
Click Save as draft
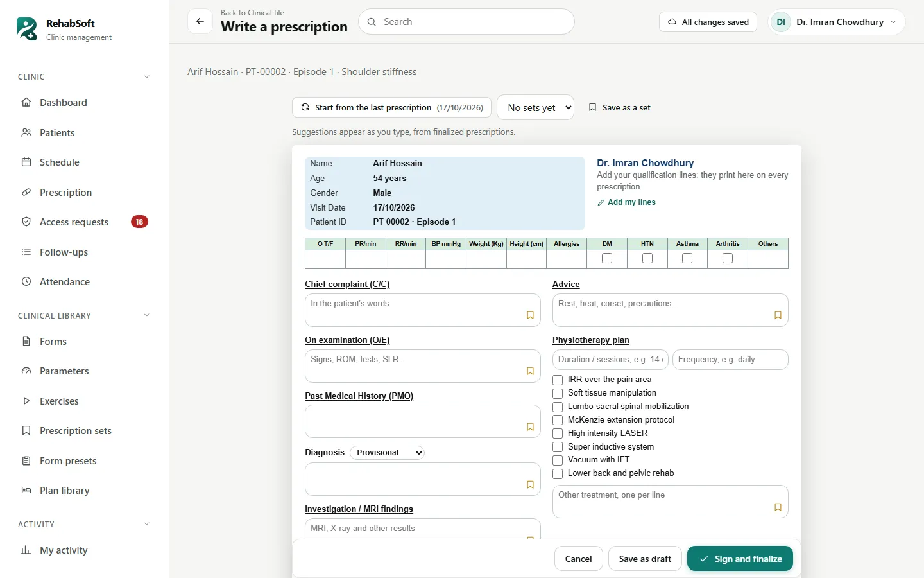(645, 559)
